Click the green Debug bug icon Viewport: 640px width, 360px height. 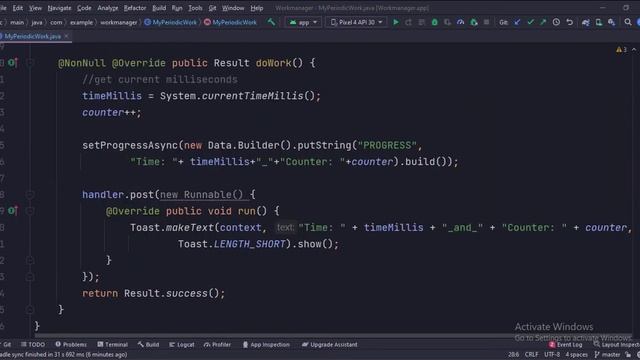(434, 22)
